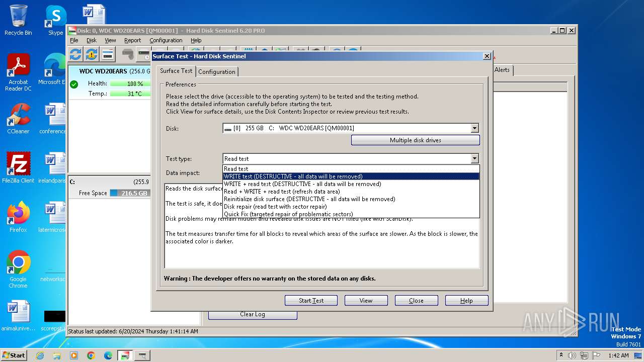Click the Multiple disk drives button
The image size is (644, 362).
point(416,140)
